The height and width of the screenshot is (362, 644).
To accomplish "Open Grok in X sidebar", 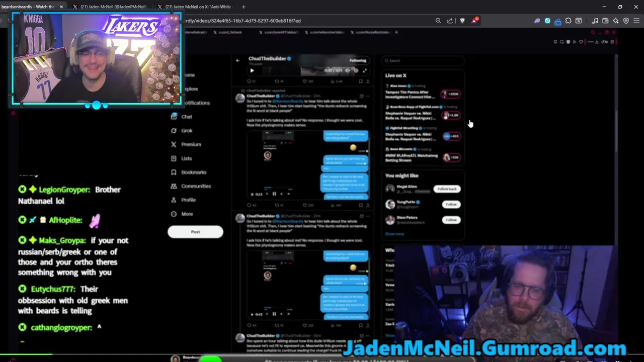I will click(x=182, y=130).
